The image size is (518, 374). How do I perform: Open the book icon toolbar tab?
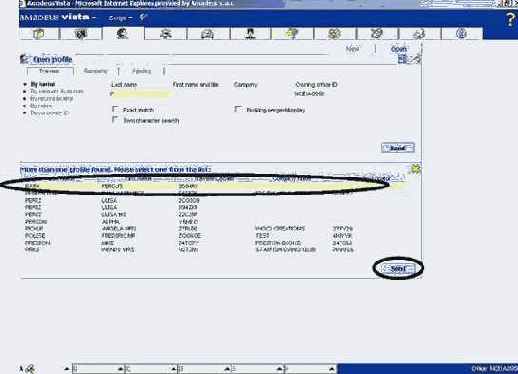point(39,34)
